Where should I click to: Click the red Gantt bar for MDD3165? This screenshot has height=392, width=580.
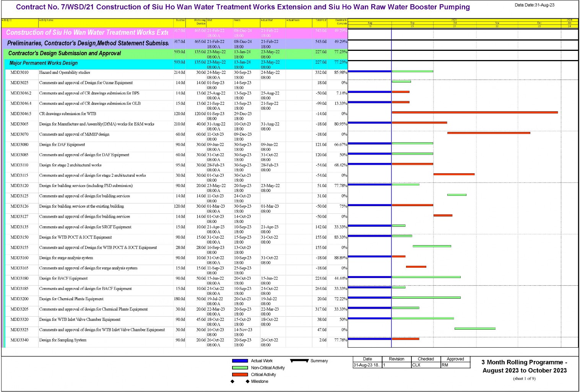click(416, 267)
